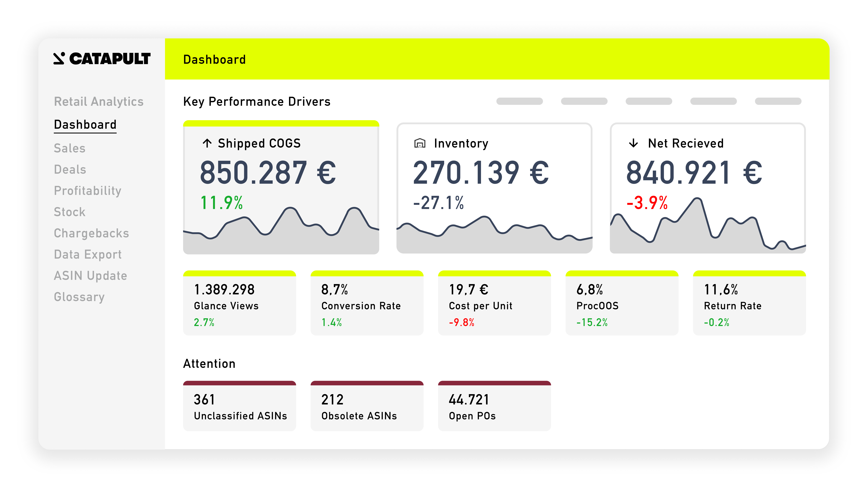Click the warehouse icon beside Inventory
This screenshot has width=868, height=488.
(420, 143)
